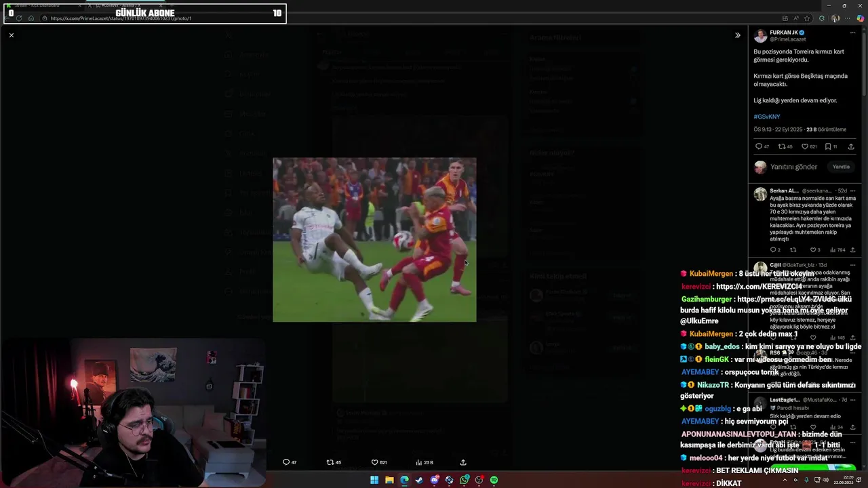Open prnt.sc link from Gazihamburger's message
Image resolution: width=868 pixels, height=488 pixels.
click(x=785, y=299)
